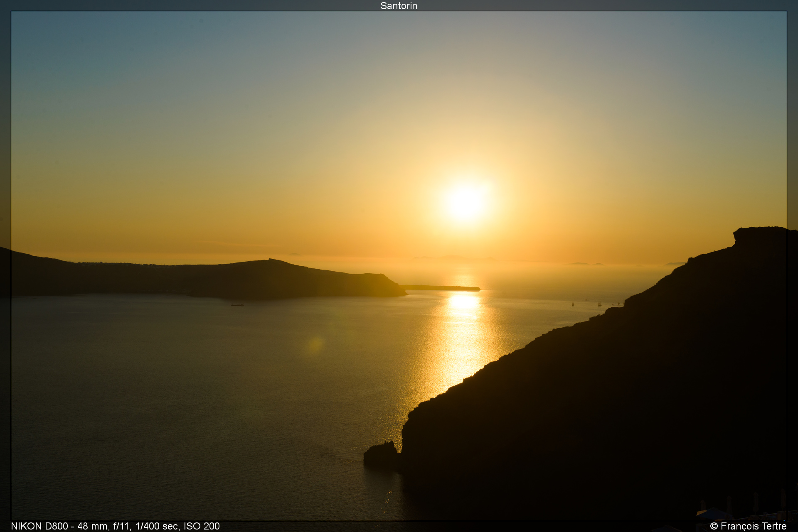Image resolution: width=798 pixels, height=532 pixels.
Task: Click the displayed sunset photo
Action: [x=399, y=266]
